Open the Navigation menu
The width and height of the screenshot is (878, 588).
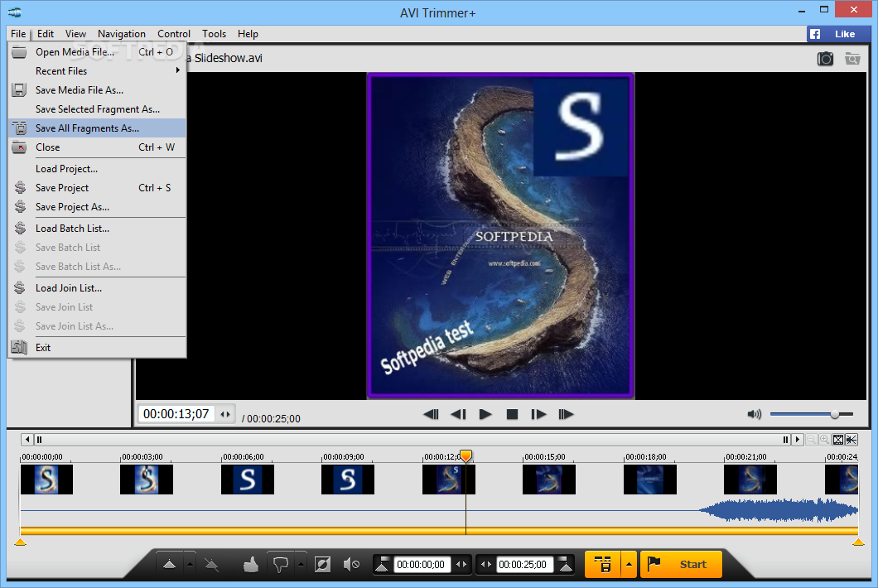pyautogui.click(x=122, y=34)
